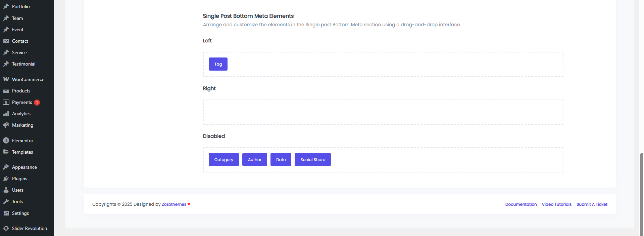Click the Marketing megaphone icon
The image size is (644, 236).
pyautogui.click(x=6, y=125)
